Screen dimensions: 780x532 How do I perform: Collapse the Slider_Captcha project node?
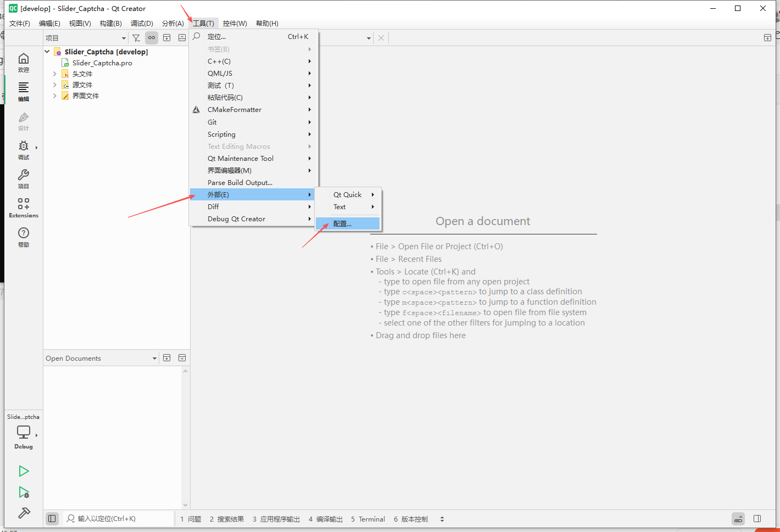point(47,52)
